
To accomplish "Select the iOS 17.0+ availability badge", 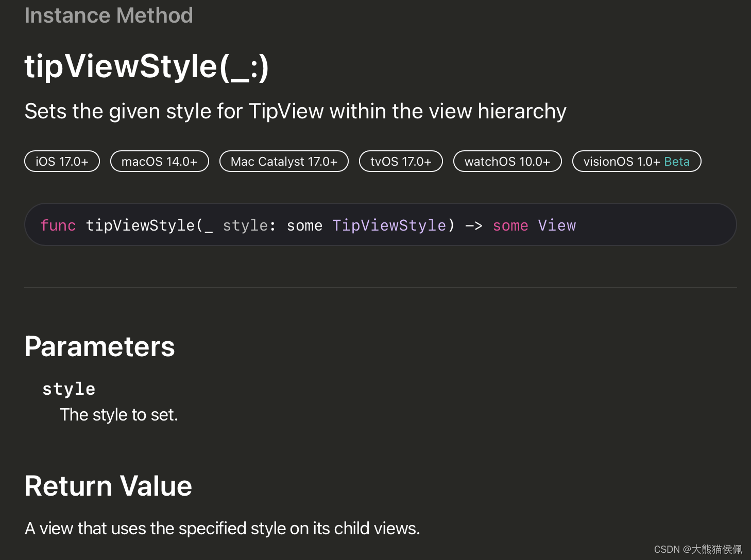I will pos(62,161).
